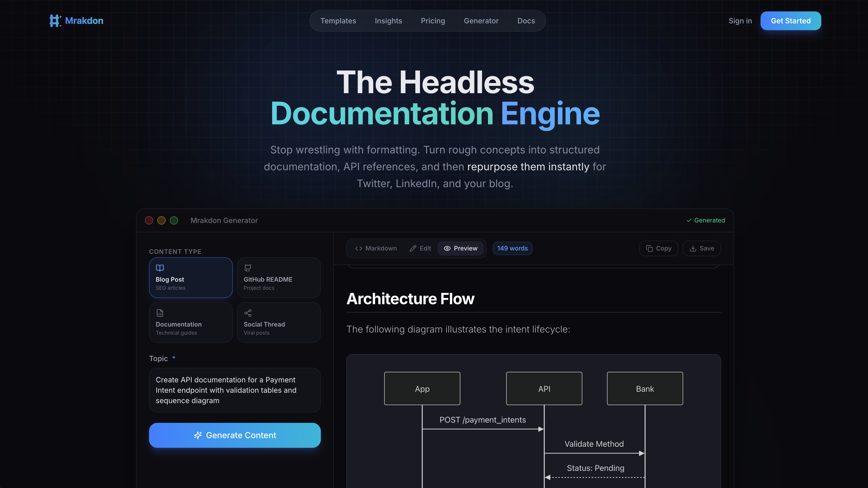
Task: Click the green window dot
Action: pyautogui.click(x=174, y=220)
